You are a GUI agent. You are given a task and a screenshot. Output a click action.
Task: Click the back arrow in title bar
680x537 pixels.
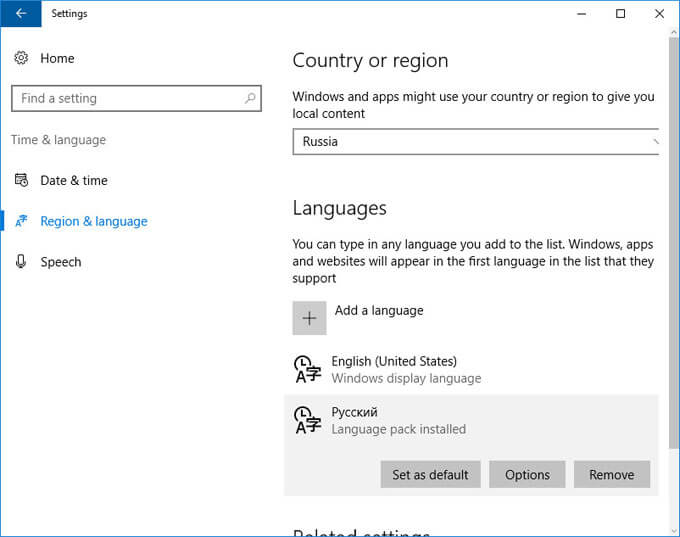(21, 13)
